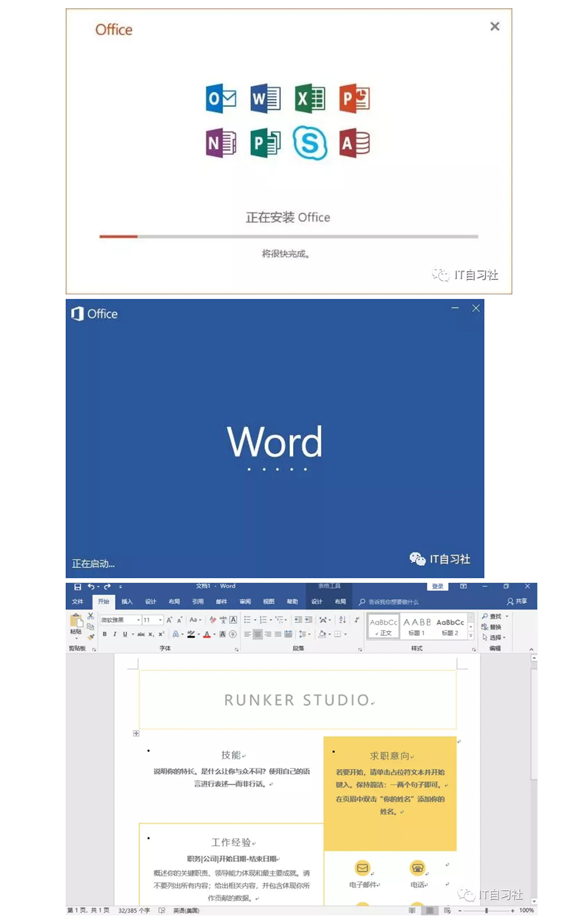
Task: Align paragraph text to the left
Action: coord(247,635)
